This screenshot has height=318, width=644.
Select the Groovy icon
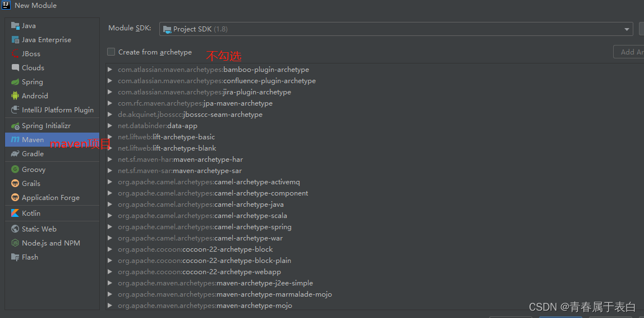(x=15, y=170)
